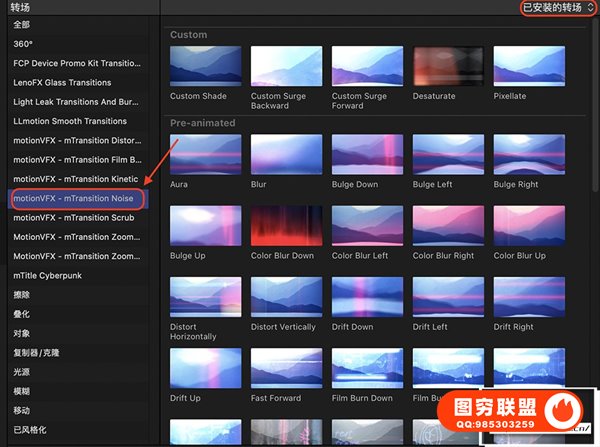Select the 模糊 category
The width and height of the screenshot is (600, 447).
22,391
